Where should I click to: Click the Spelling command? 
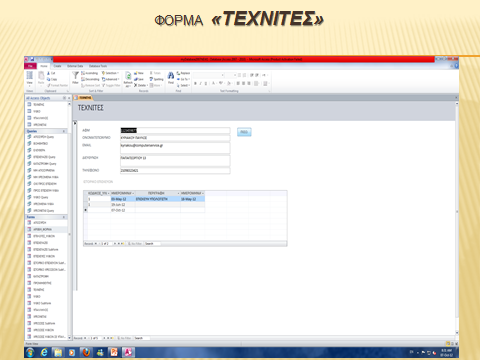[x=156, y=79]
